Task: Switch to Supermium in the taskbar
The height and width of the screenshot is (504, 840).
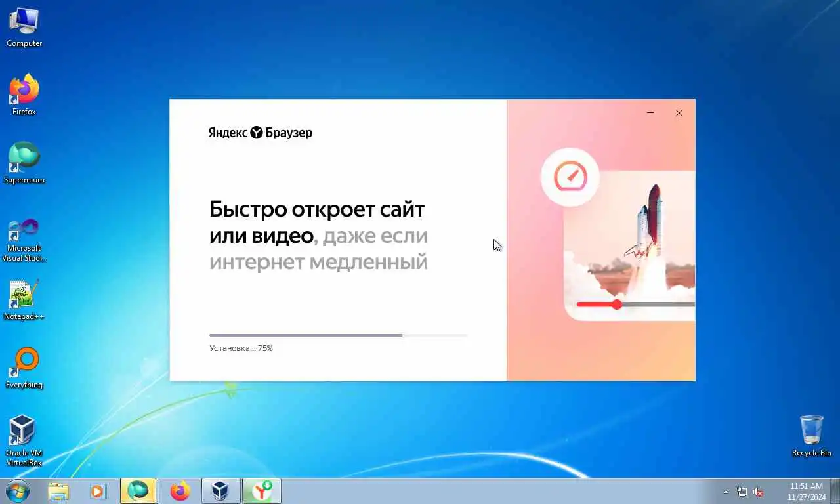Action: [x=138, y=491]
